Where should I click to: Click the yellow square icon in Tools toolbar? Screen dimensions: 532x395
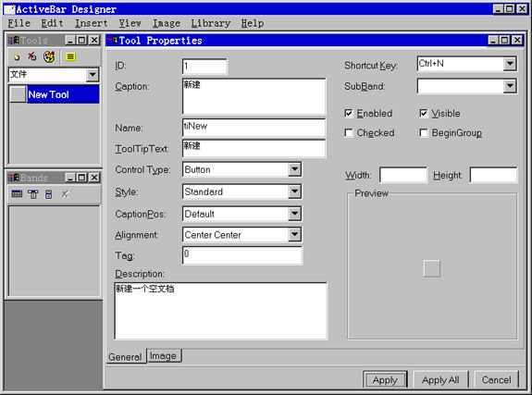(x=70, y=56)
